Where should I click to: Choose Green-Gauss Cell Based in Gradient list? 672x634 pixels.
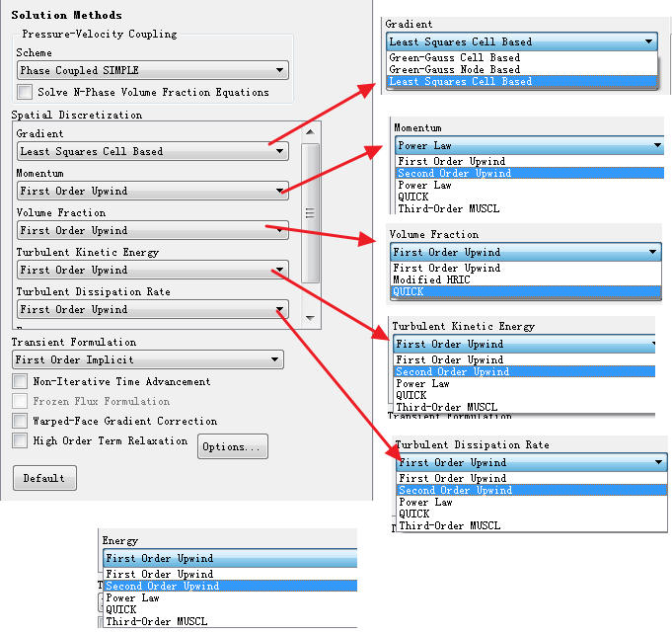[x=454, y=58]
